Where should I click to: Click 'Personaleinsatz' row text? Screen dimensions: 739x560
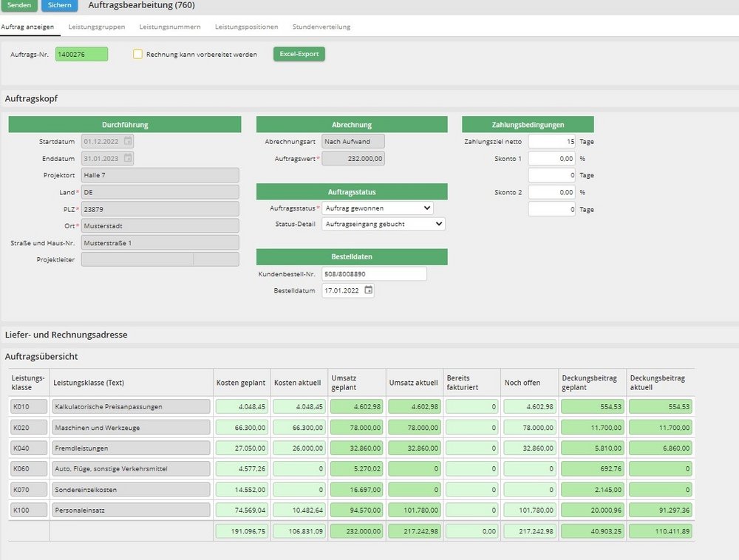click(x=80, y=510)
